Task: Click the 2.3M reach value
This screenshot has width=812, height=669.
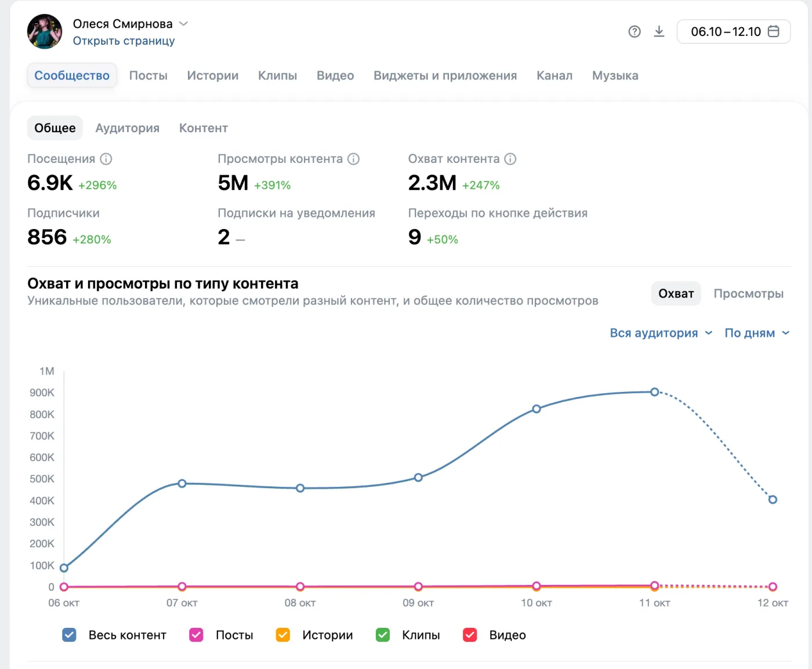Action: pos(432,183)
